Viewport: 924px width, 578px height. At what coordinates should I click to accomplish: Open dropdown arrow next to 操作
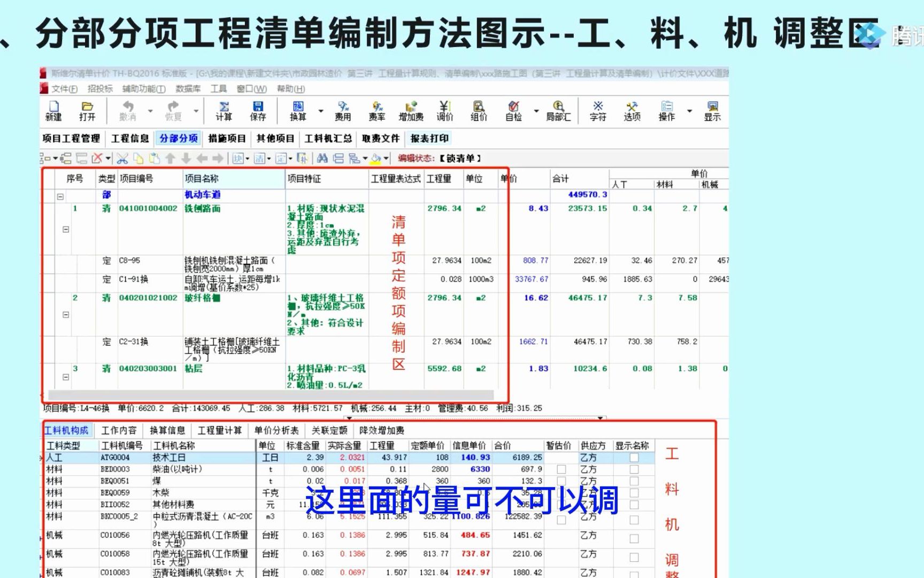[689, 111]
